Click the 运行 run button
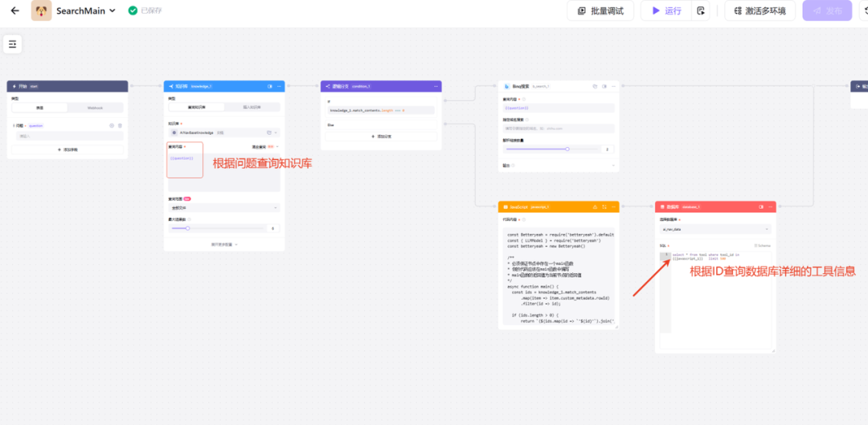Image resolution: width=868 pixels, height=425 pixels. [x=666, y=10]
